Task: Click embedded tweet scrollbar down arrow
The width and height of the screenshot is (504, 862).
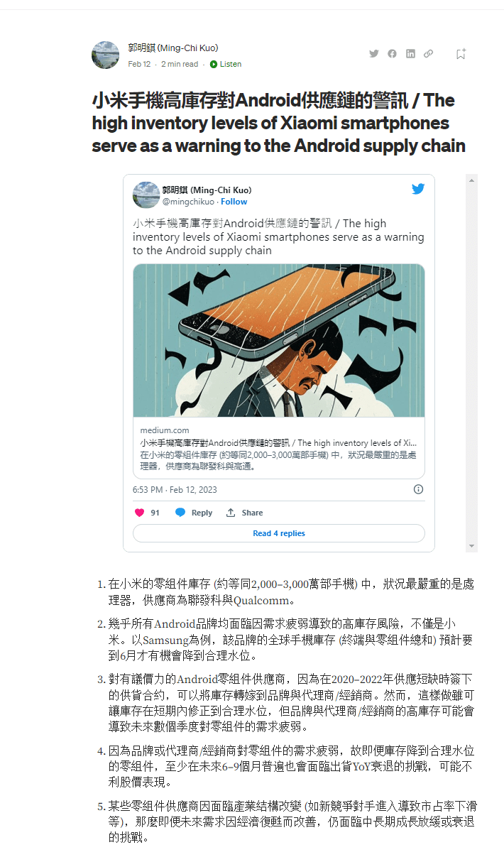Action: 472,546
